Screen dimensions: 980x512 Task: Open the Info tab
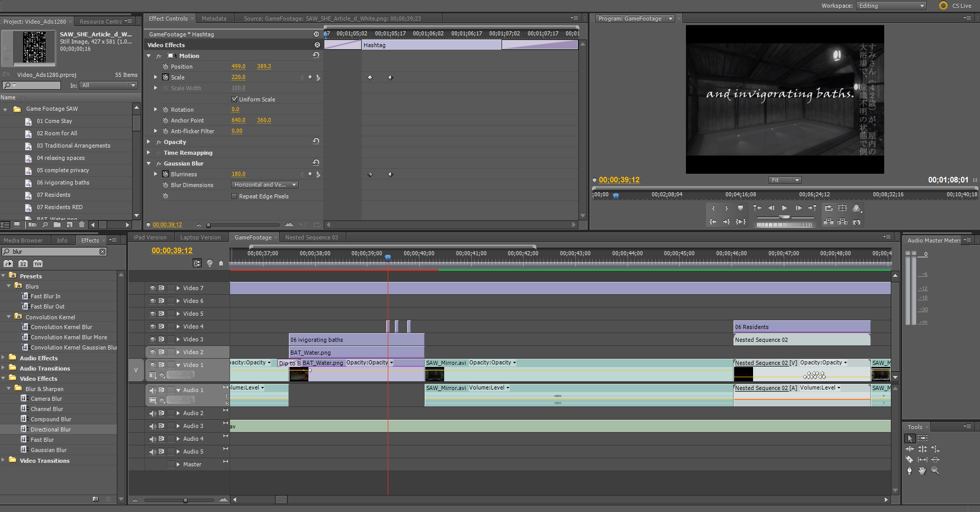[62, 240]
